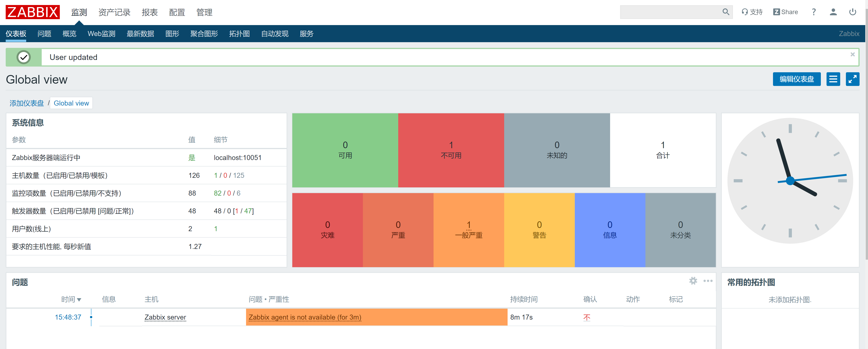The width and height of the screenshot is (868, 349).
Task: Open the Support link
Action: tap(752, 12)
